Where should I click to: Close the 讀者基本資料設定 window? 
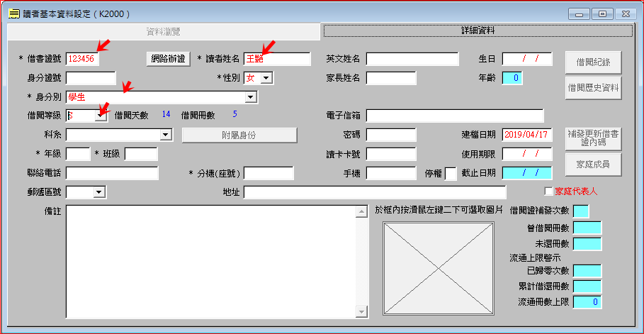(x=626, y=14)
